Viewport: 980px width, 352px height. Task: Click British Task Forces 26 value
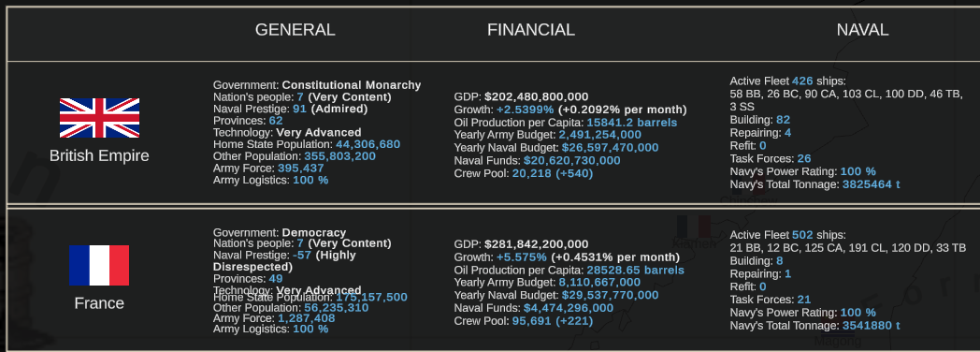804,159
